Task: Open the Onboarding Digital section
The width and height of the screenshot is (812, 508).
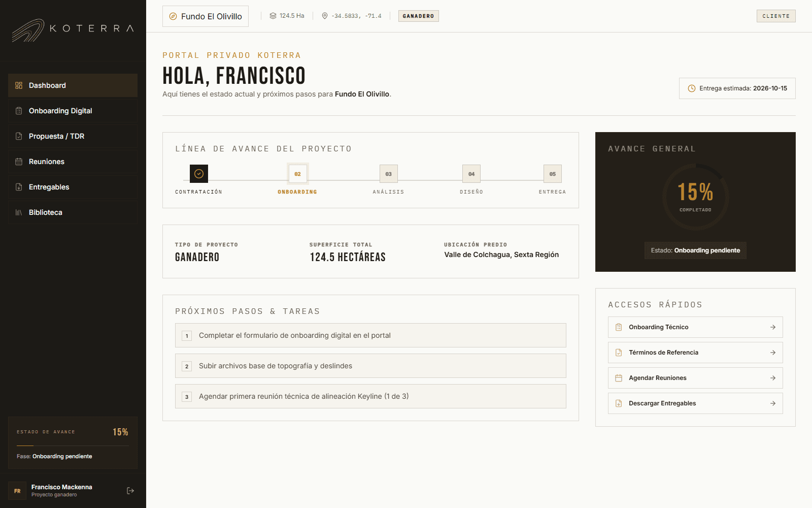Action: coord(73,111)
